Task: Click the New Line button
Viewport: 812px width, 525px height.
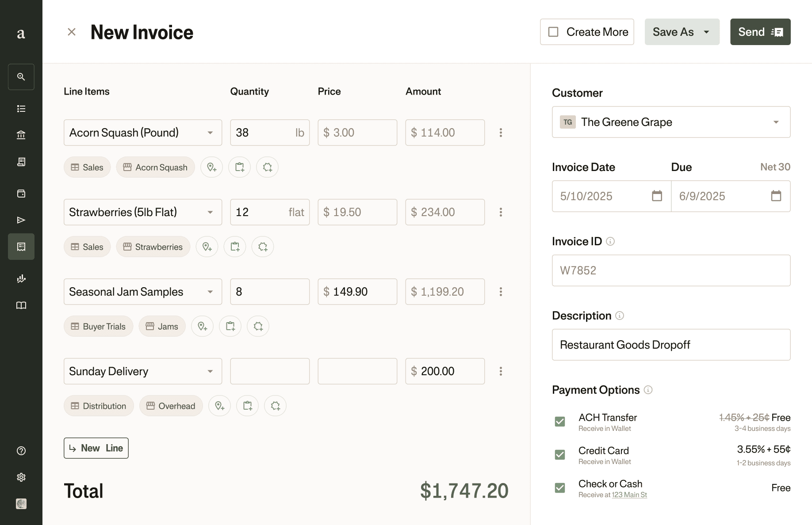Action: click(x=96, y=448)
